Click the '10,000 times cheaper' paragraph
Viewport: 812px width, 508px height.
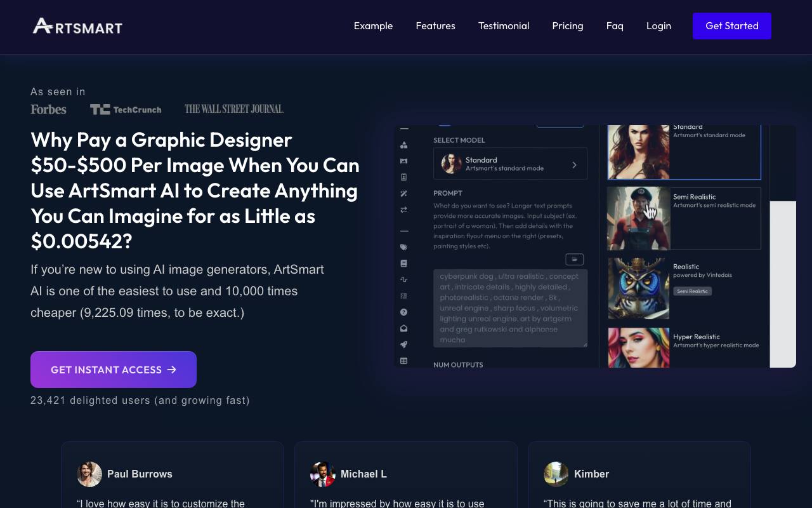(x=178, y=291)
